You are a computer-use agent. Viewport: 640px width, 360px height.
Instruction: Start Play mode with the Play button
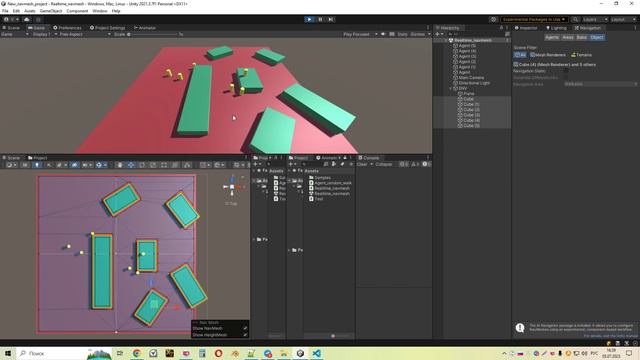click(x=309, y=19)
